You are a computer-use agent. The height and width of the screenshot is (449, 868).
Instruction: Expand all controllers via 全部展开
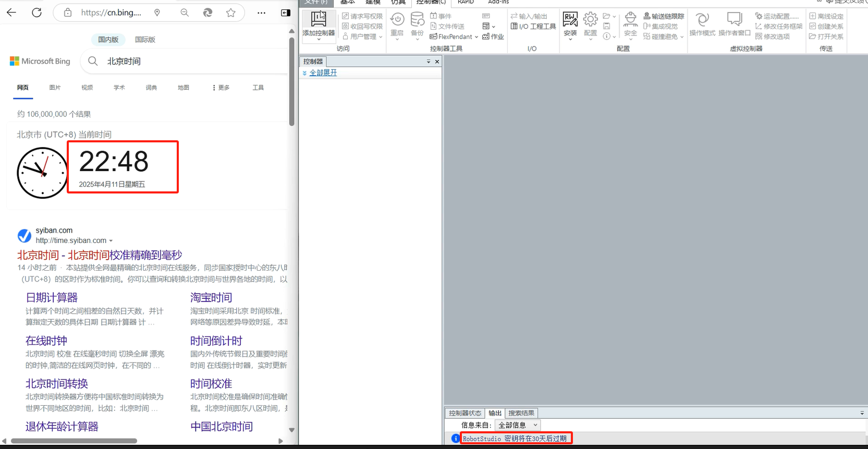pyautogui.click(x=323, y=73)
